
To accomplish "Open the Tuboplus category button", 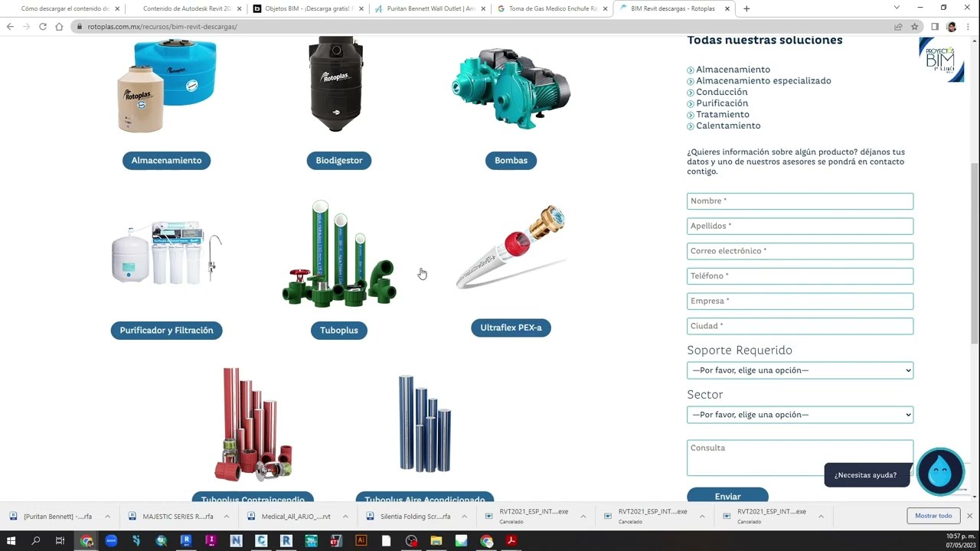I will click(x=339, y=331).
